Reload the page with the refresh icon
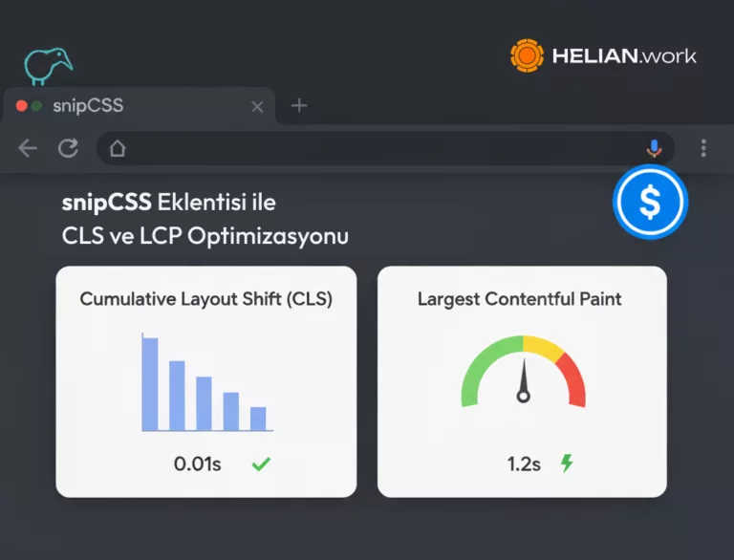This screenshot has width=734, height=560. (x=68, y=148)
